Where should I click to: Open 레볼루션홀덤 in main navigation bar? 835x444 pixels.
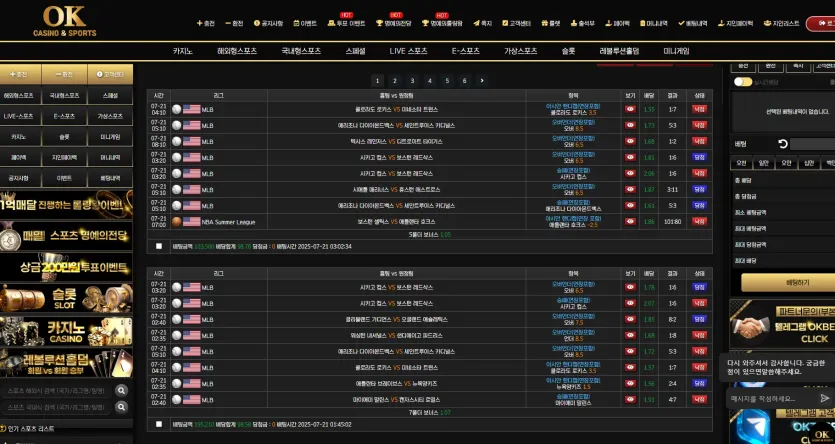[x=619, y=51]
